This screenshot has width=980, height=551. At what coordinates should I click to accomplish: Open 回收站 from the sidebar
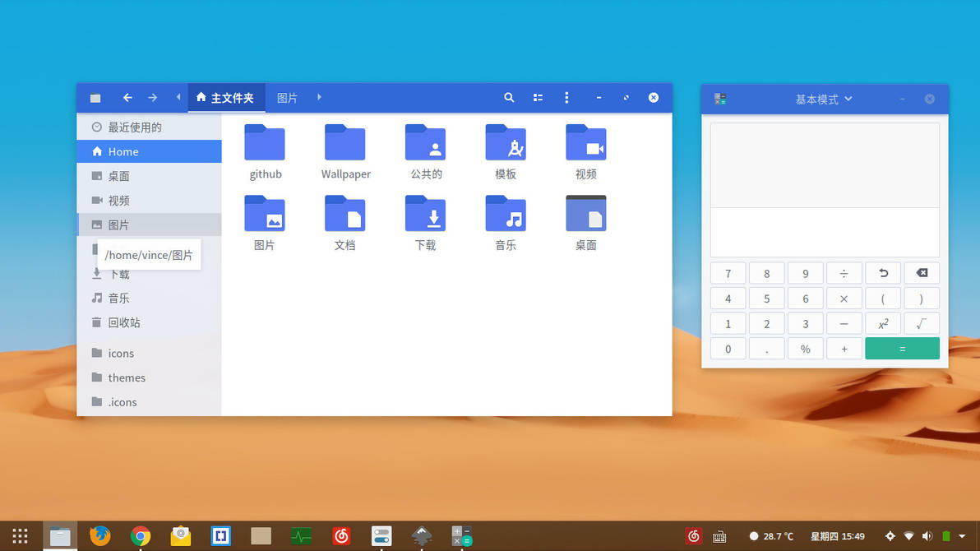coord(125,322)
